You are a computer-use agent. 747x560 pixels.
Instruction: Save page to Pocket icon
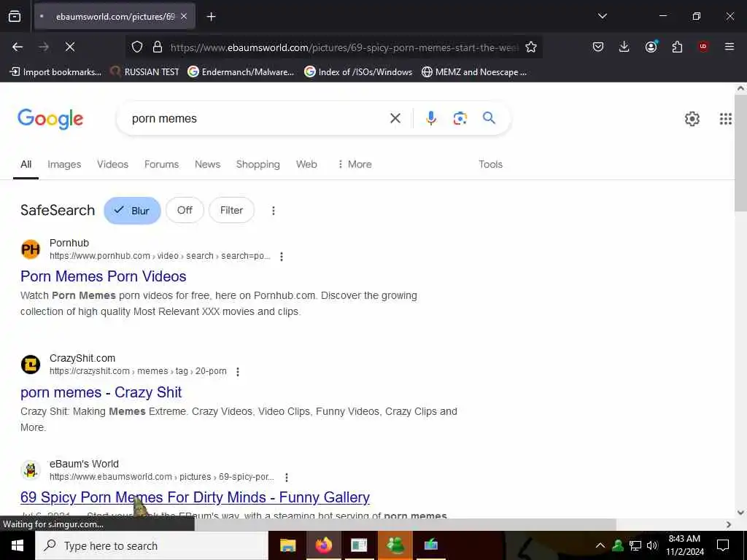(x=598, y=47)
